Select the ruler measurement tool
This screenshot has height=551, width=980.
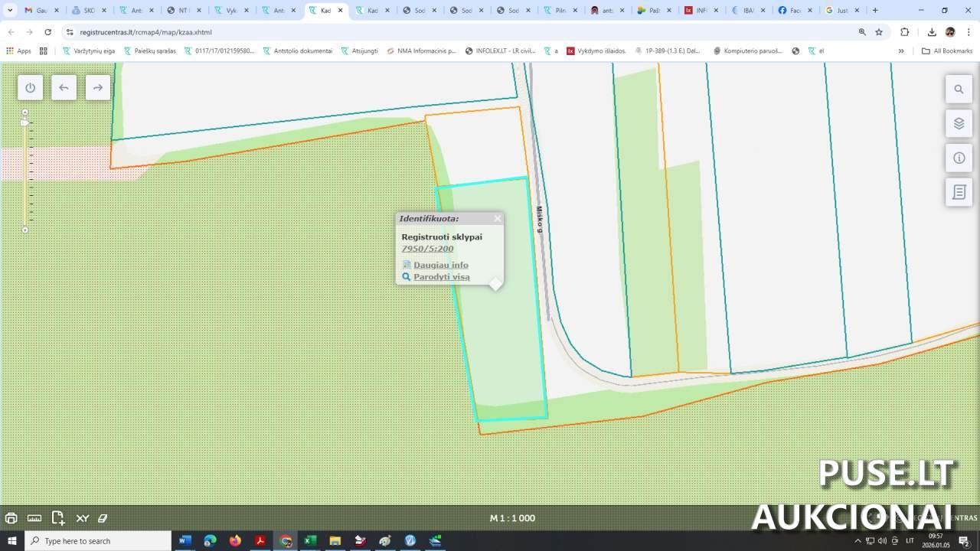point(34,518)
